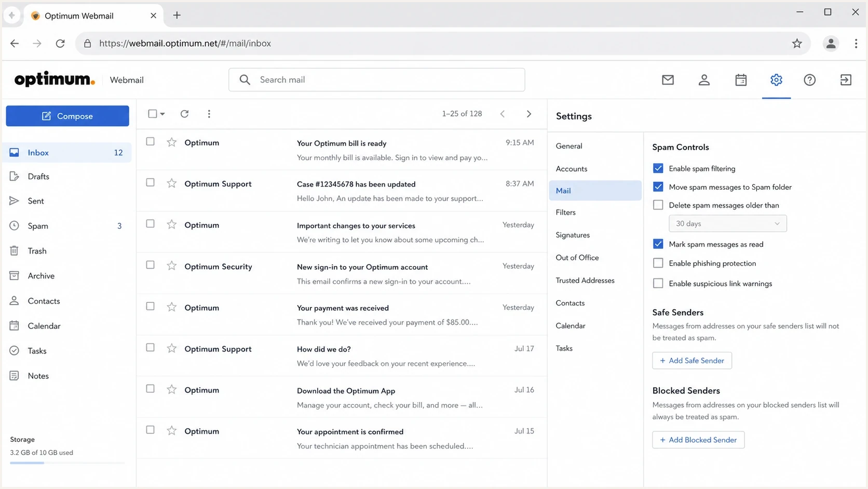Star the 'Case #12345678 has been updated' email

pos(171,183)
